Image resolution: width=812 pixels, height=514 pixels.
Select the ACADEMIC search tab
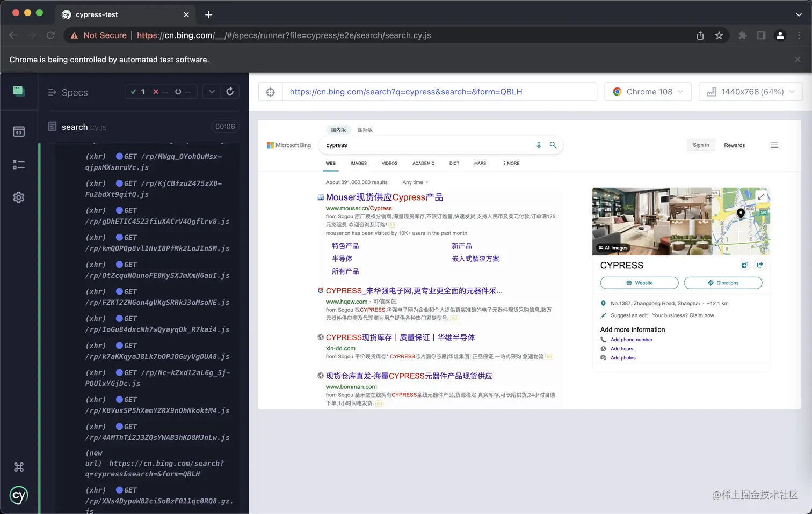[423, 163]
